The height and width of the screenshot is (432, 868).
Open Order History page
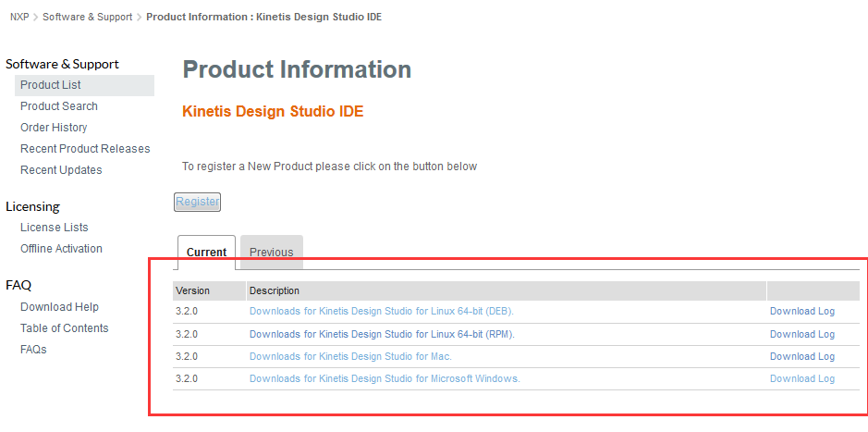(54, 128)
